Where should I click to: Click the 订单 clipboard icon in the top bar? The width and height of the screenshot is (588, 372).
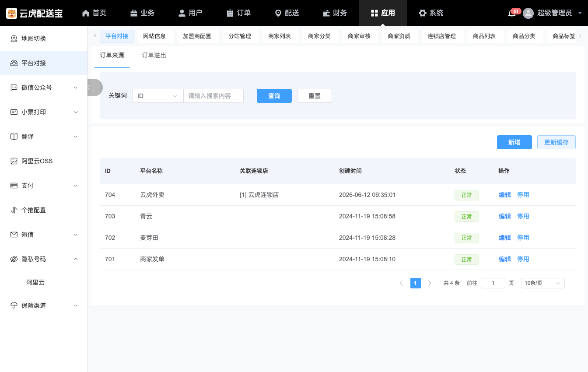[x=230, y=13]
